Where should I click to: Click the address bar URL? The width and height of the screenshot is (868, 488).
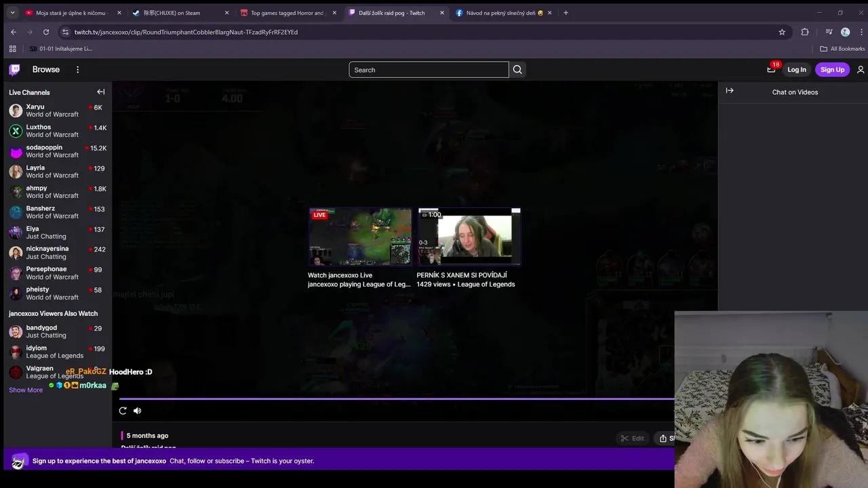click(x=186, y=32)
